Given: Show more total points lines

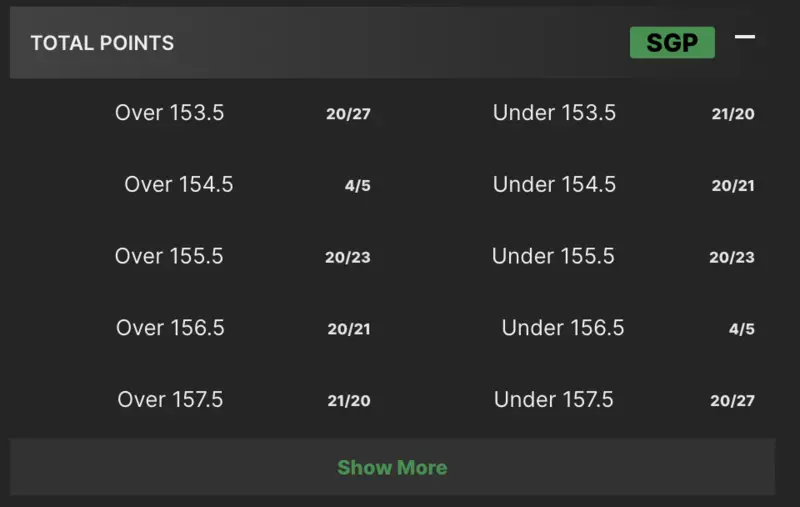Looking at the screenshot, I should click(392, 467).
